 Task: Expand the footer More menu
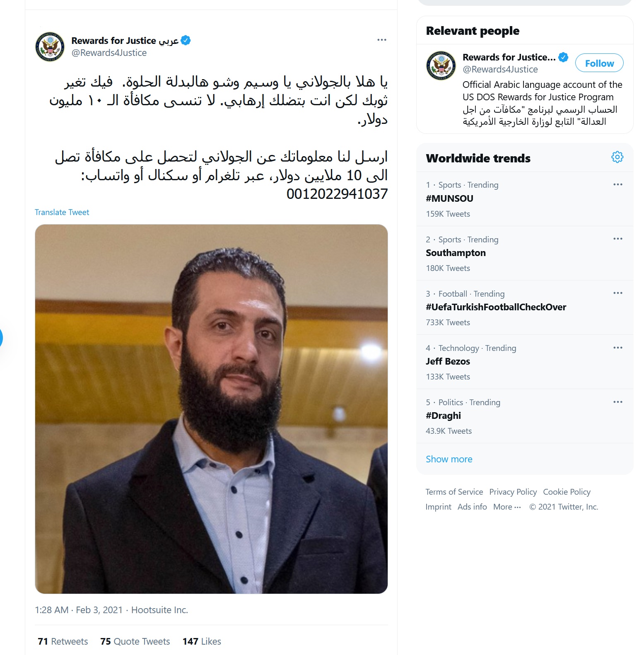507,507
